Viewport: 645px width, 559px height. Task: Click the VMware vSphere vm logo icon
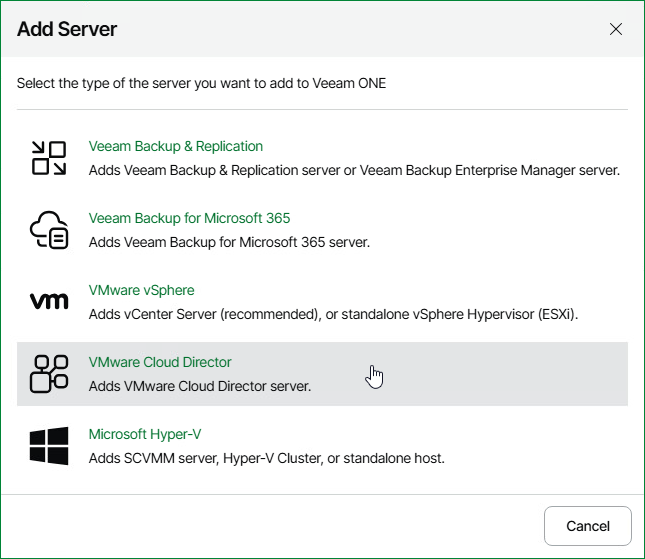point(49,301)
